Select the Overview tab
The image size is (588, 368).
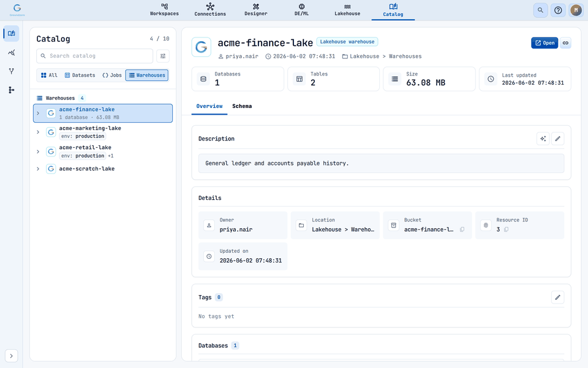209,106
